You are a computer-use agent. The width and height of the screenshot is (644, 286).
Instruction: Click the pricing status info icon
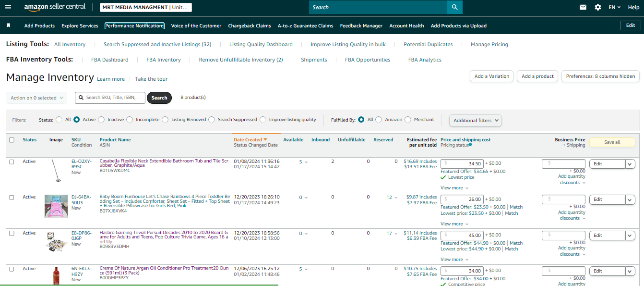click(470, 145)
